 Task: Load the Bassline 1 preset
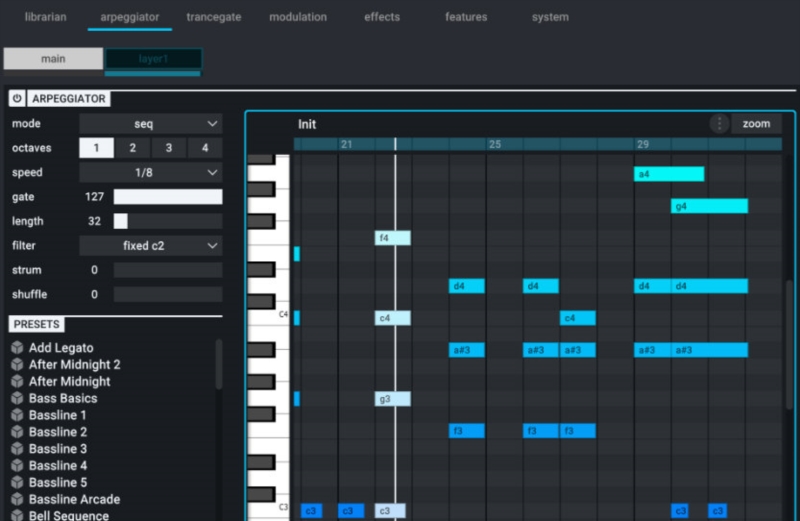coord(57,415)
